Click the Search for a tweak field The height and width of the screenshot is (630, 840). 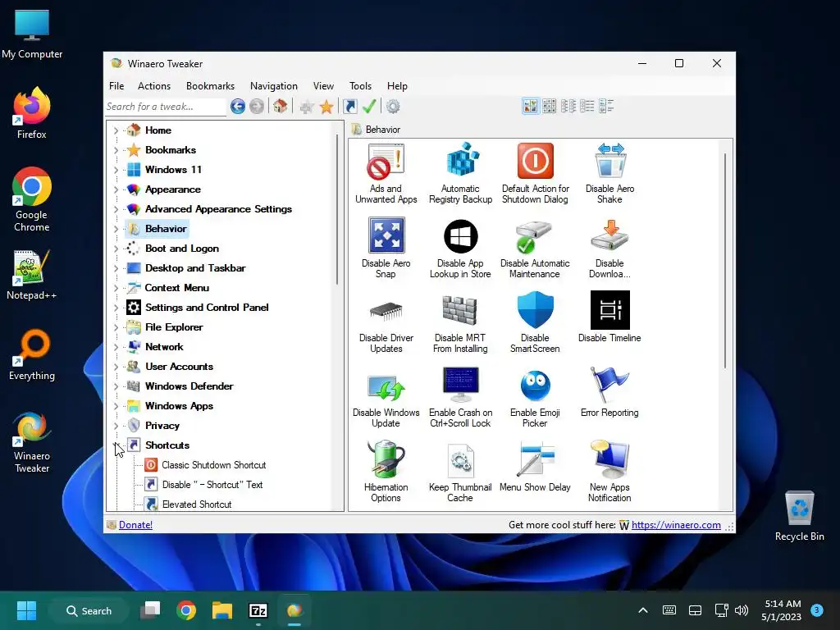(x=165, y=107)
